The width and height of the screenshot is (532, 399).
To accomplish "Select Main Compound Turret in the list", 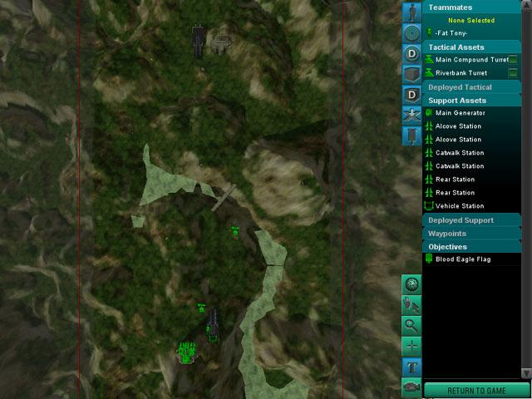I will click(471, 60).
